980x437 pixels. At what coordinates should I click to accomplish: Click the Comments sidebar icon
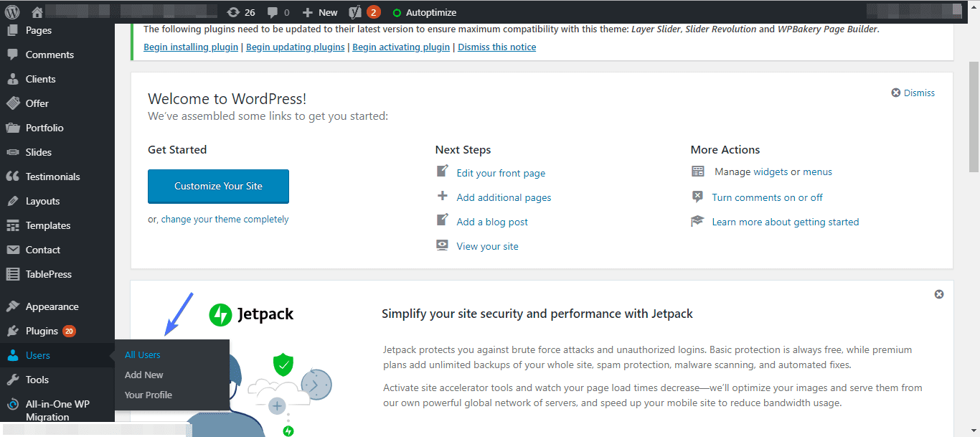[x=13, y=55]
